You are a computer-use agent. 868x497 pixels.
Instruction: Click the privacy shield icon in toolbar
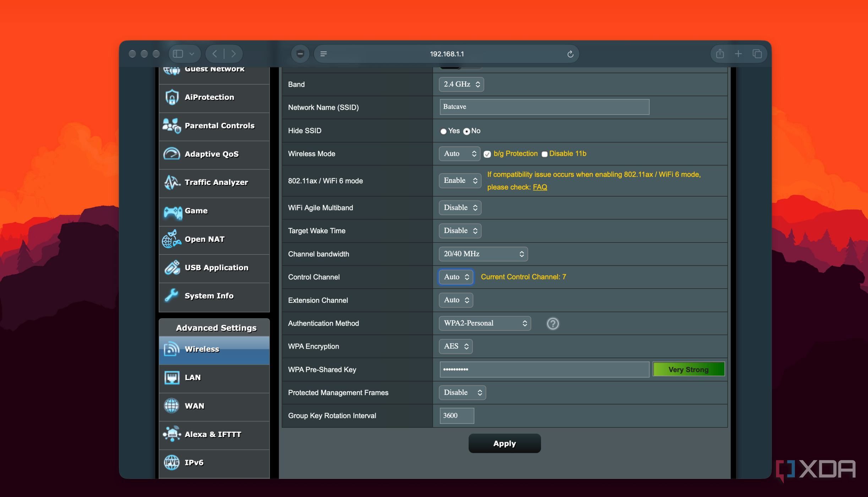pos(300,54)
